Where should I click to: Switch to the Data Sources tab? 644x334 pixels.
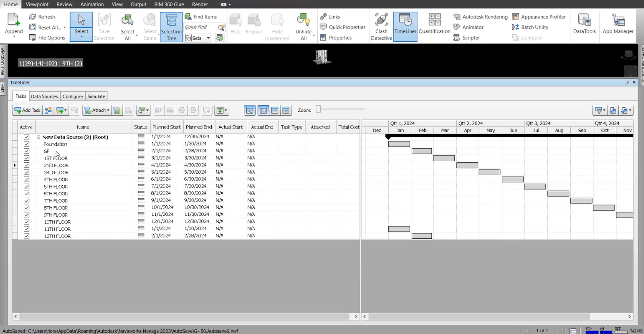point(44,96)
